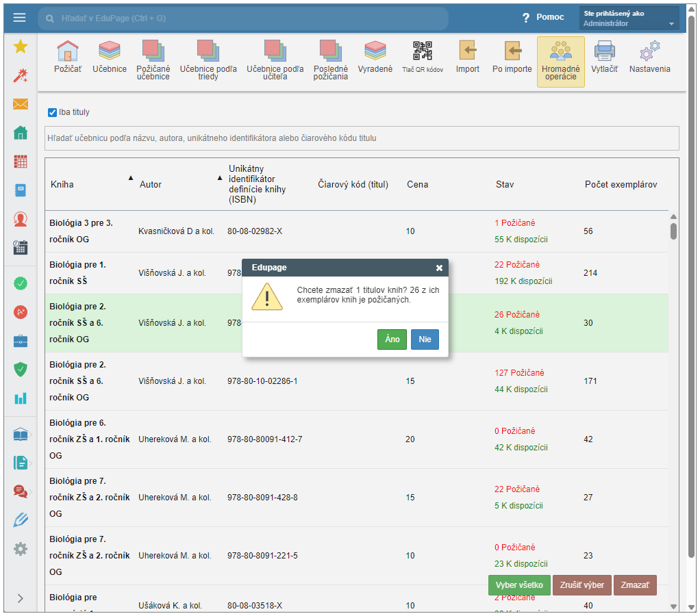Expand the left sidebar with chevron

coord(21,598)
